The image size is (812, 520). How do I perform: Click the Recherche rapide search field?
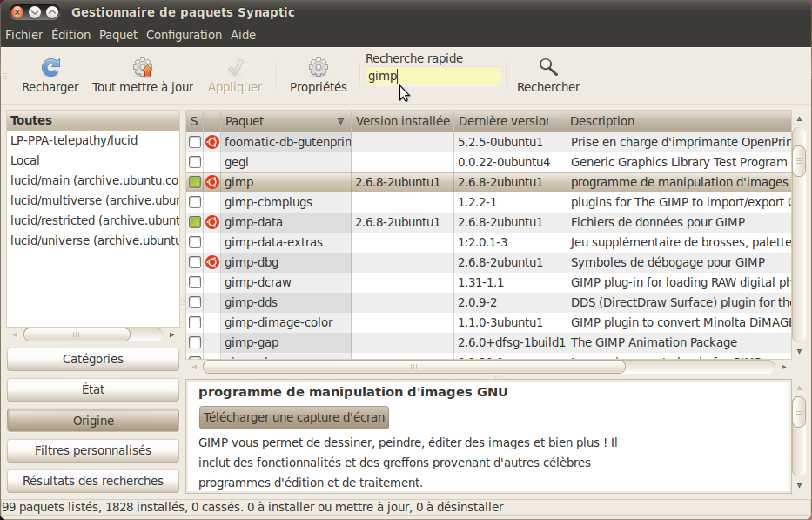pyautogui.click(x=433, y=76)
